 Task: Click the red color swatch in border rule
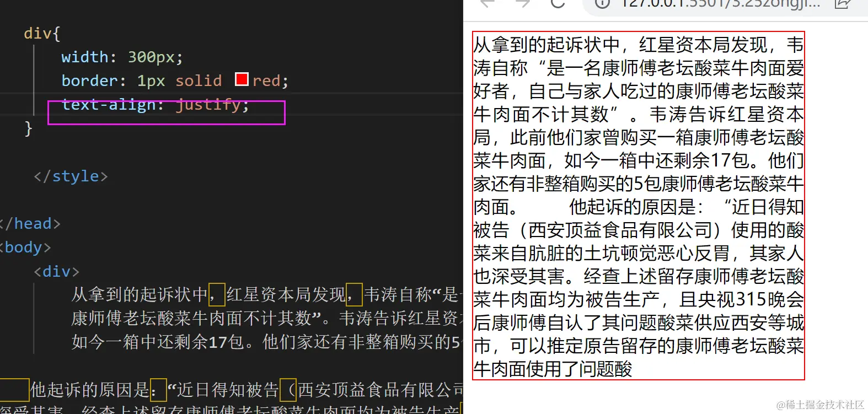242,79
